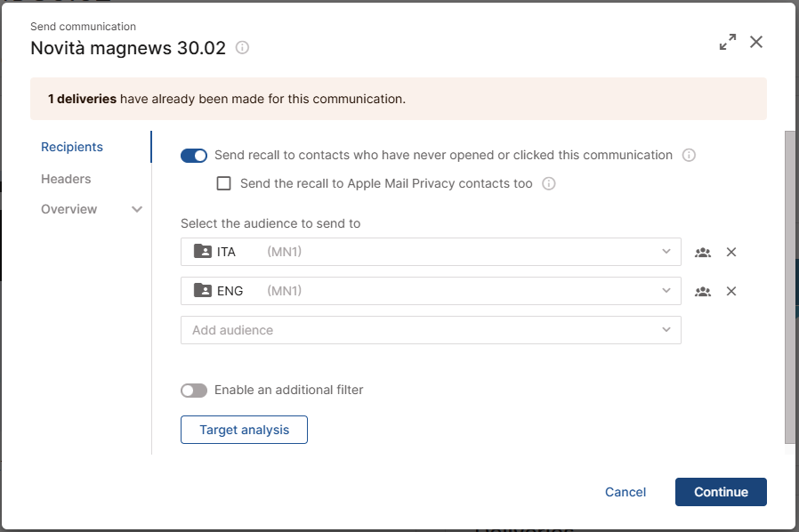The image size is (799, 532).
Task: Click folder icon of the ENG audience
Action: click(x=203, y=290)
